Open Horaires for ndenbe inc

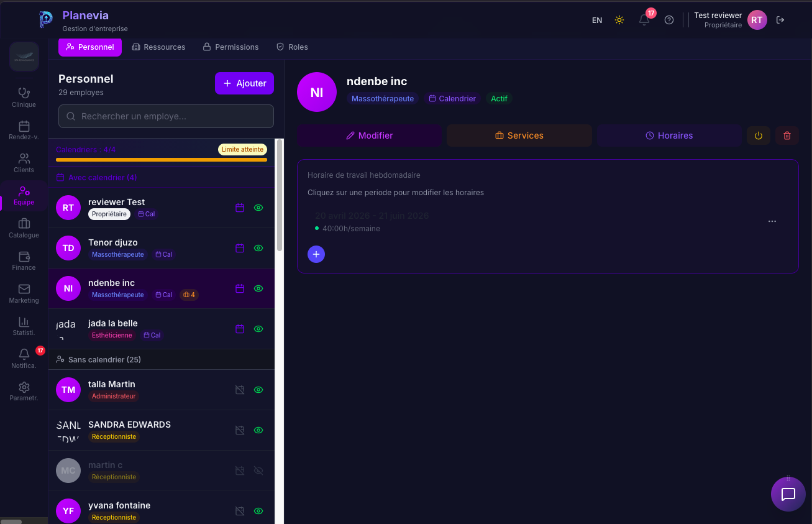[x=669, y=136]
